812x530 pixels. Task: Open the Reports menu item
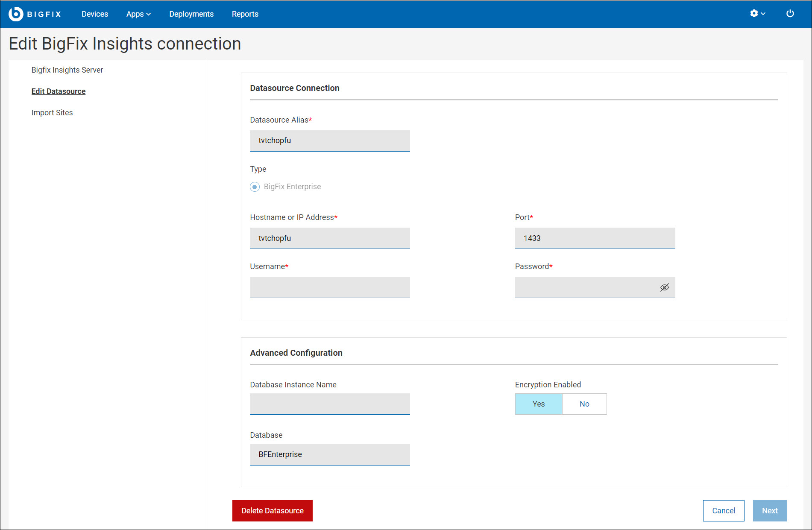[x=245, y=14]
